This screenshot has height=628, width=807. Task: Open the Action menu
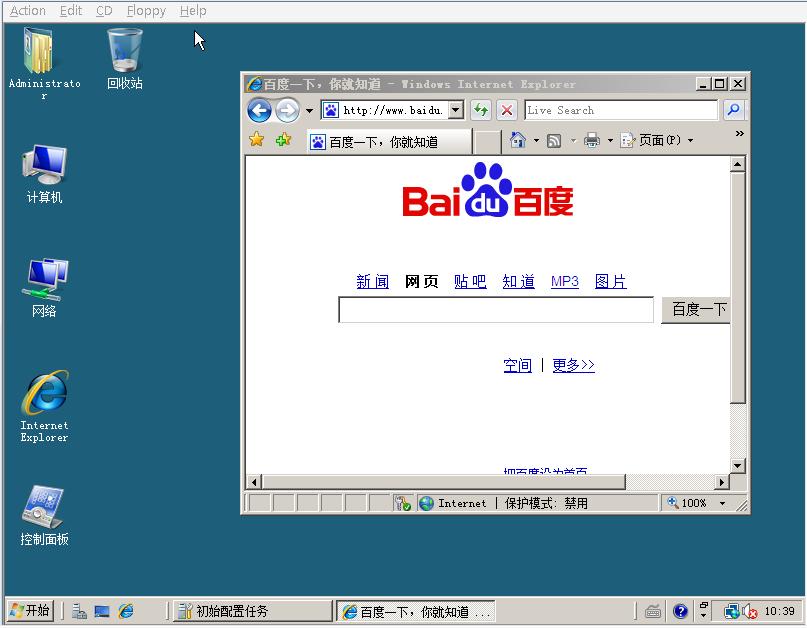(x=28, y=10)
